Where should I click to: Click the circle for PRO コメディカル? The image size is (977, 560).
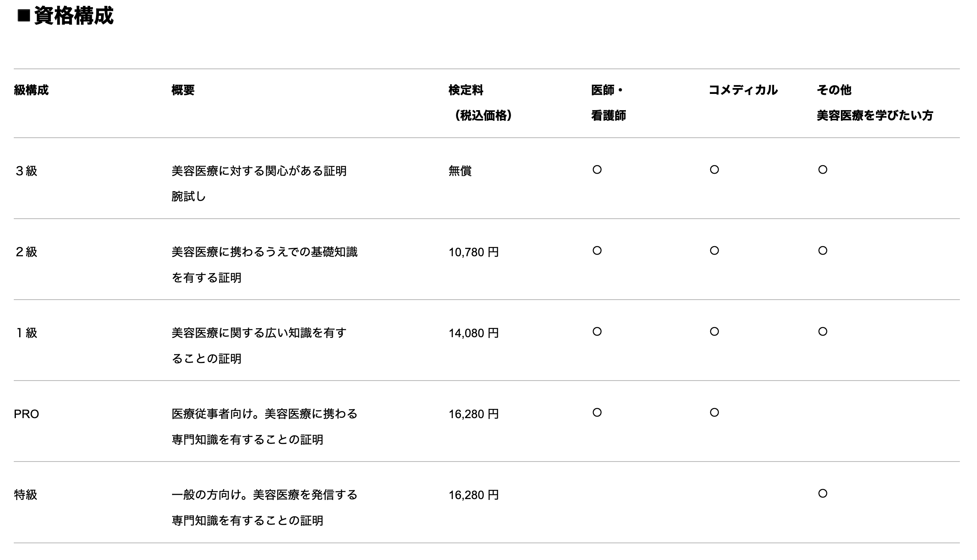pyautogui.click(x=714, y=413)
